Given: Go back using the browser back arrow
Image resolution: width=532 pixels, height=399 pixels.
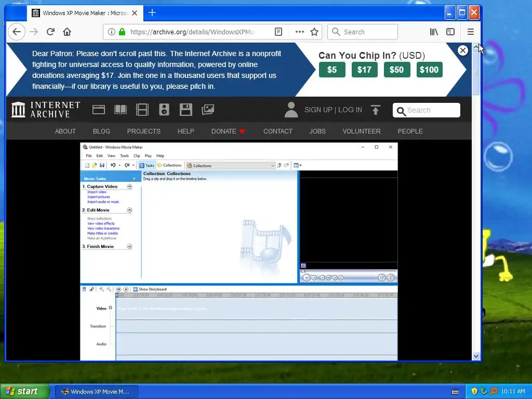Looking at the screenshot, I should (17, 32).
